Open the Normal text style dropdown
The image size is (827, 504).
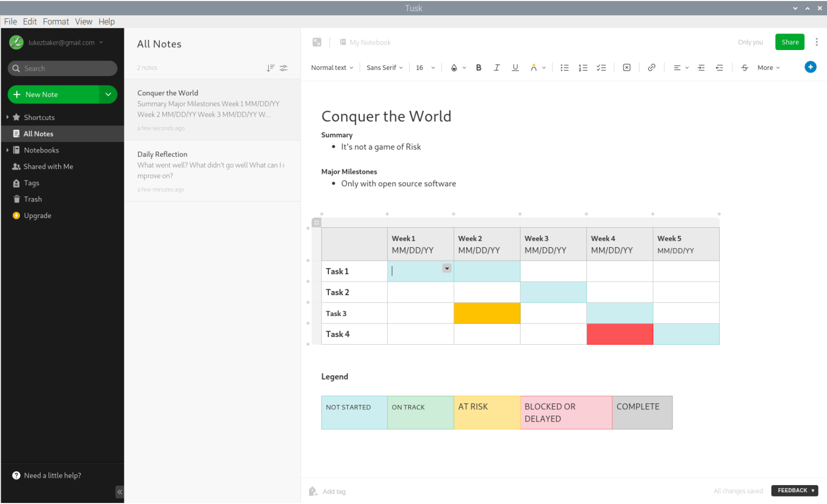[x=332, y=68]
